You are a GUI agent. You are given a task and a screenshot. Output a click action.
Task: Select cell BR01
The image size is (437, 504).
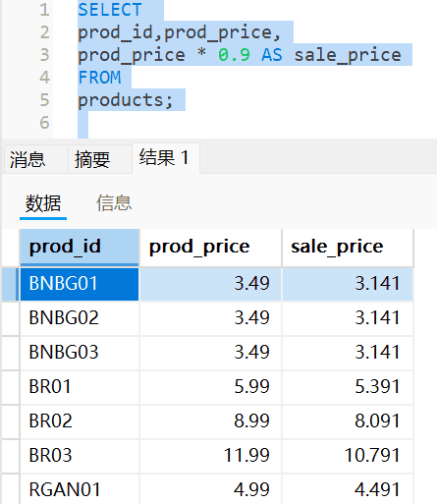(x=80, y=387)
